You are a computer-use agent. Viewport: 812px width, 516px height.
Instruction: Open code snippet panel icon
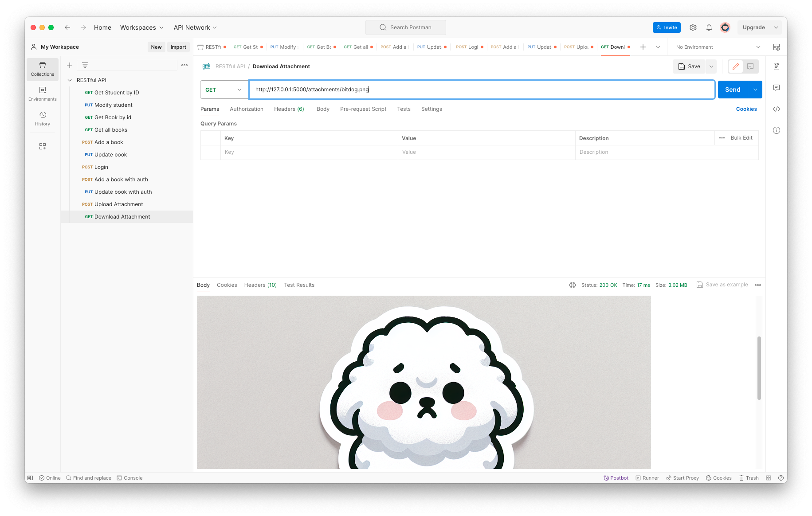point(777,109)
